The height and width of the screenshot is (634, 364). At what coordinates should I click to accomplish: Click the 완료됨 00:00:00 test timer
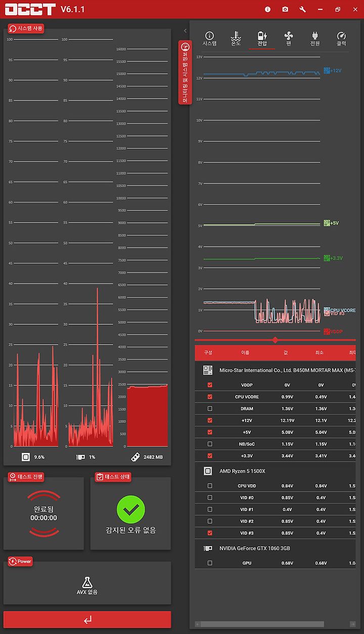[x=43, y=514]
